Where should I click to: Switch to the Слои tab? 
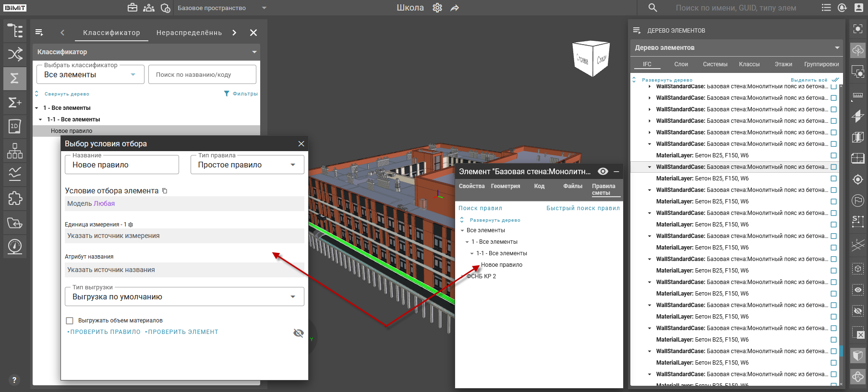click(681, 64)
